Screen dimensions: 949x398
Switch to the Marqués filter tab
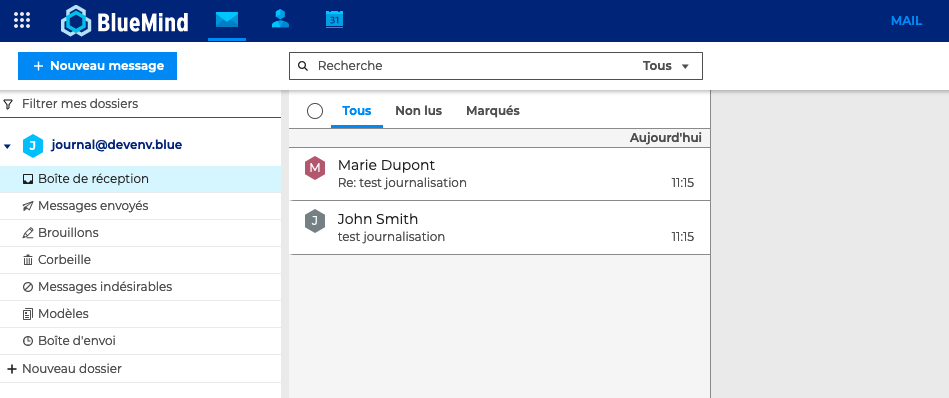coord(493,111)
